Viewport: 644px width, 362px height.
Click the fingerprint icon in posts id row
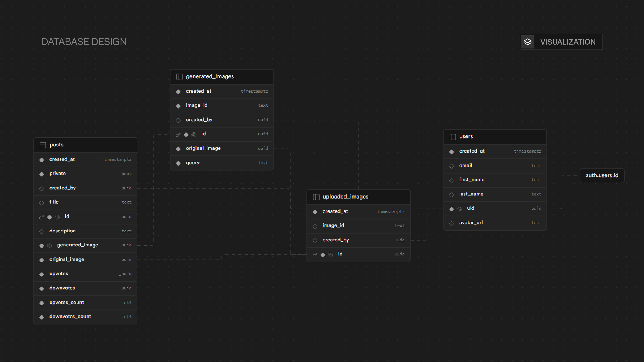57,217
